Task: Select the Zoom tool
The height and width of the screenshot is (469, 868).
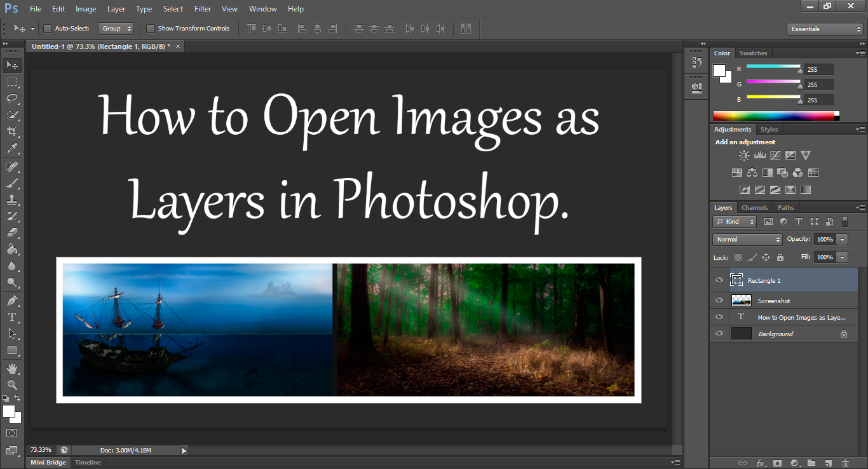Action: pyautogui.click(x=12, y=384)
